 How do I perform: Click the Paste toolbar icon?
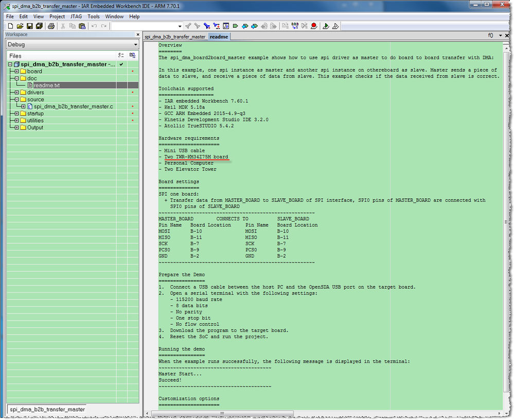[83, 26]
